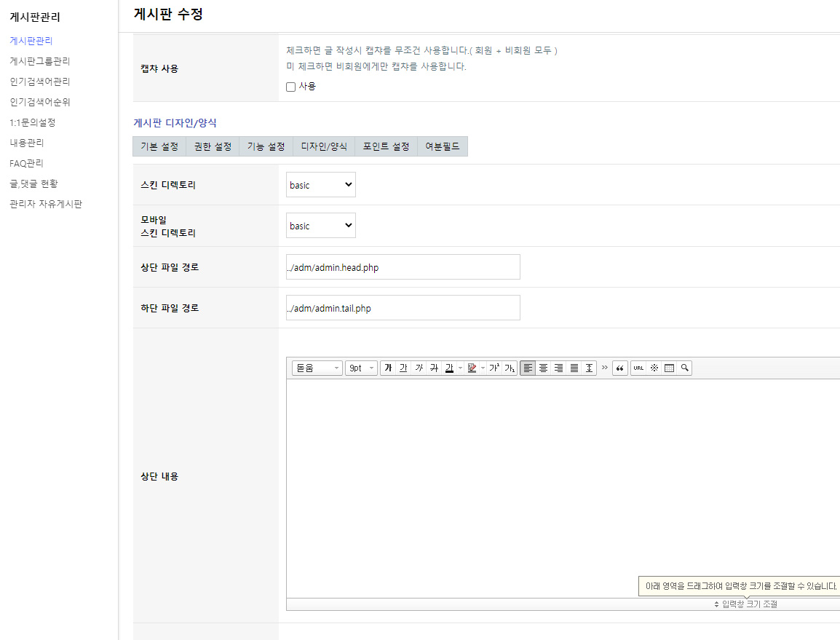Open the font color dropdown arrow
Screen dimensions: 840x640
click(460, 368)
